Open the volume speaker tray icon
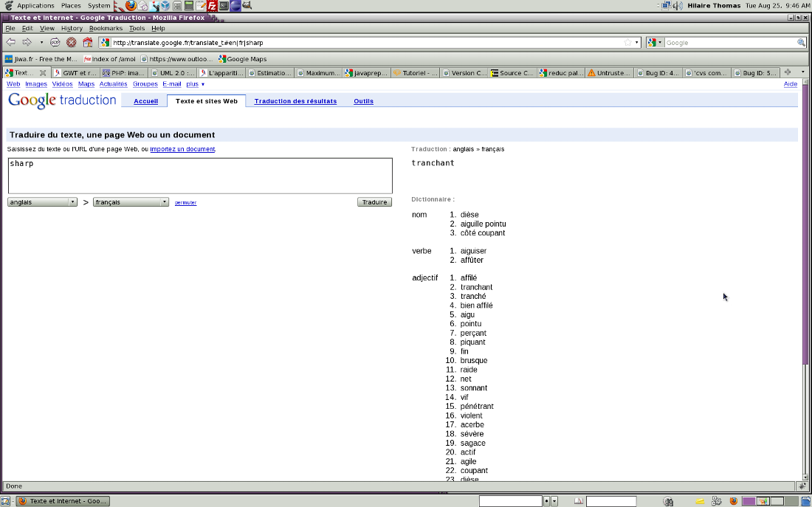Image resolution: width=812 pixels, height=507 pixels. (x=678, y=6)
